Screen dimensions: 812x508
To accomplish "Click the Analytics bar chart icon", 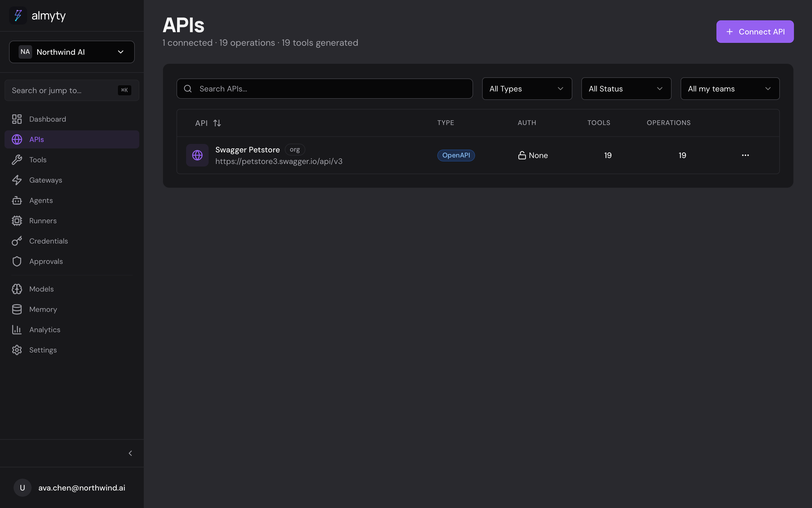I will pos(17,330).
